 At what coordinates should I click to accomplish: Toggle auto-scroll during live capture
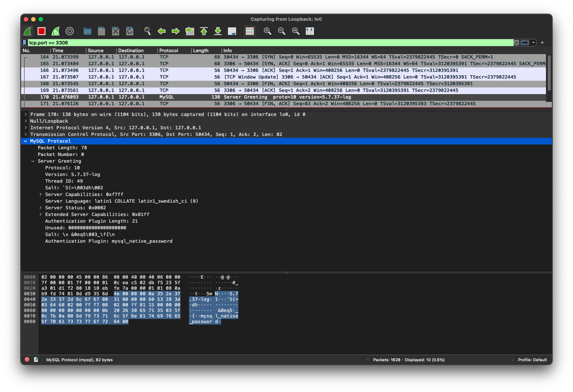[232, 31]
